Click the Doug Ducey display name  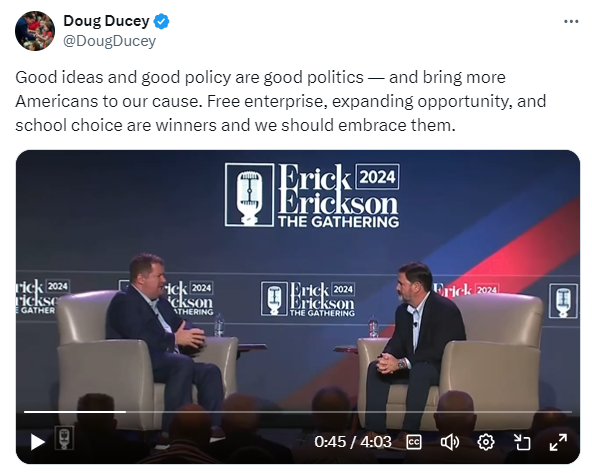[x=106, y=21]
